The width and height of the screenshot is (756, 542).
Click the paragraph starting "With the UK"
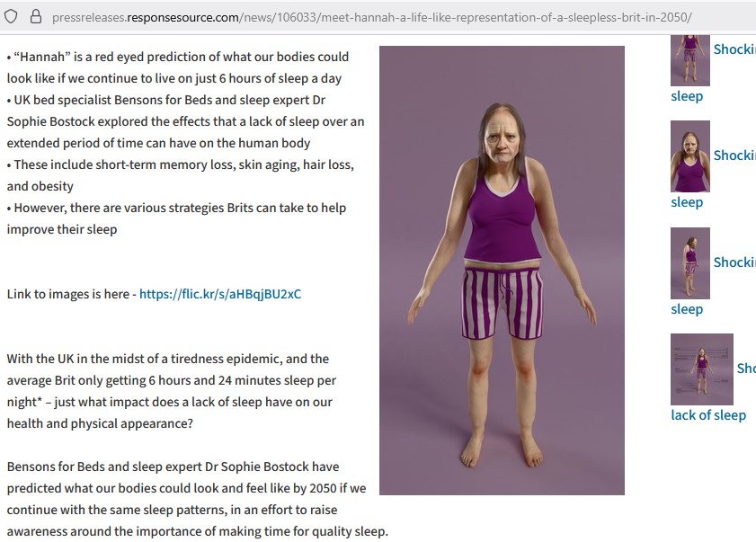[170, 391]
